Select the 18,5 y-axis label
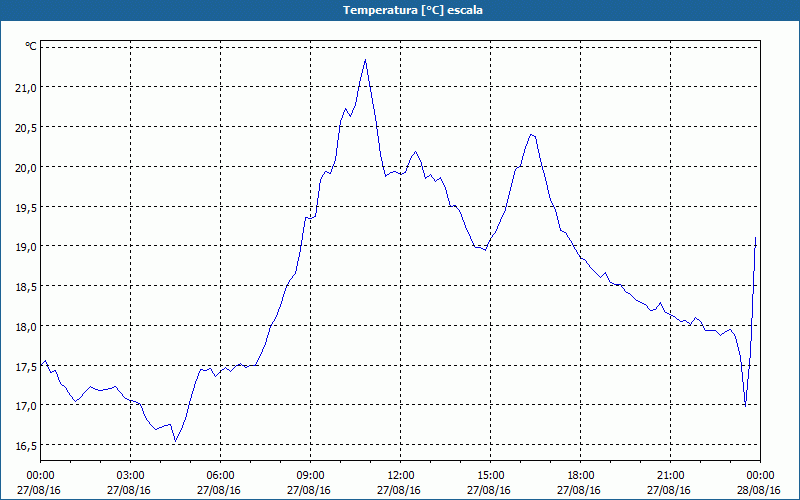The height and width of the screenshot is (500, 800). [26, 287]
